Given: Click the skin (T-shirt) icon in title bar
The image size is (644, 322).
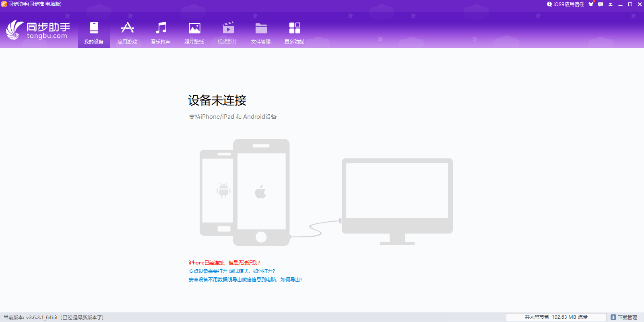Looking at the screenshot, I should (x=591, y=4).
